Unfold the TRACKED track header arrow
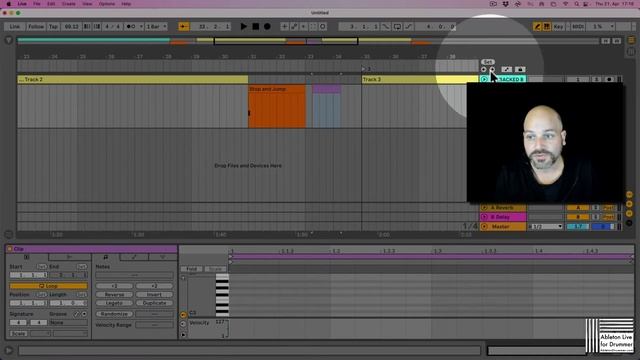 [x=484, y=79]
